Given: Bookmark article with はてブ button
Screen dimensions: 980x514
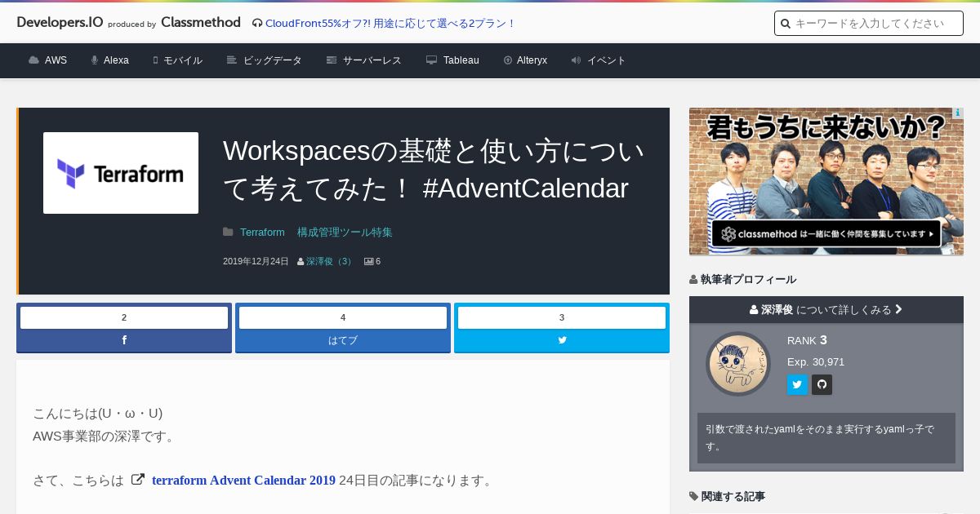Looking at the screenshot, I should (x=343, y=328).
